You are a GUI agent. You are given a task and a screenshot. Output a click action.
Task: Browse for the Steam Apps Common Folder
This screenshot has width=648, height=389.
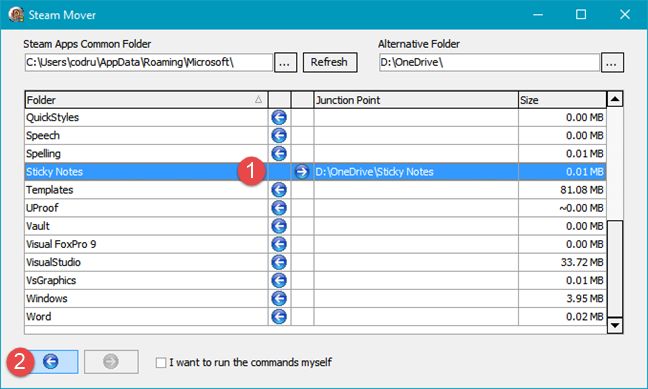click(x=285, y=63)
